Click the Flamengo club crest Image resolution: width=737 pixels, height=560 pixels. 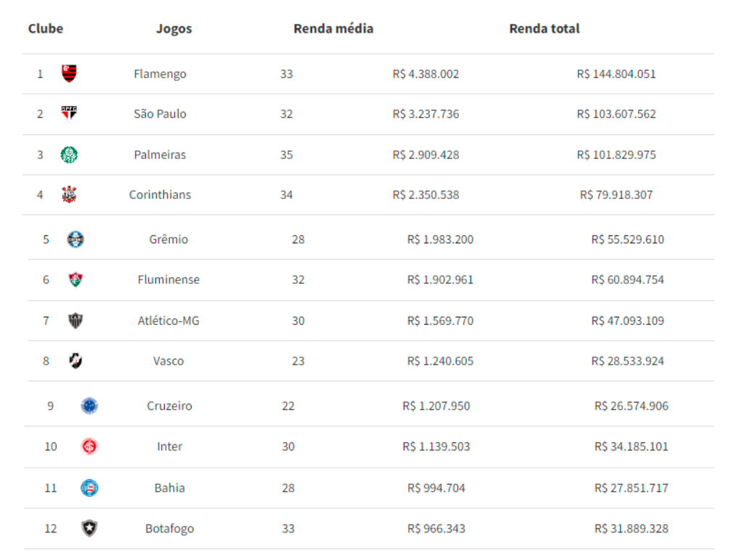69,73
